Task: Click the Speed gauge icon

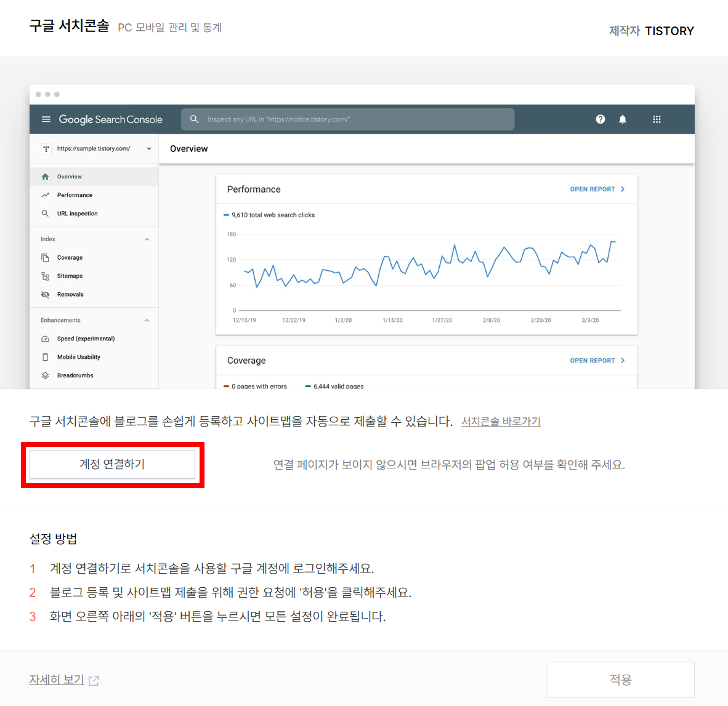Action: click(45, 339)
